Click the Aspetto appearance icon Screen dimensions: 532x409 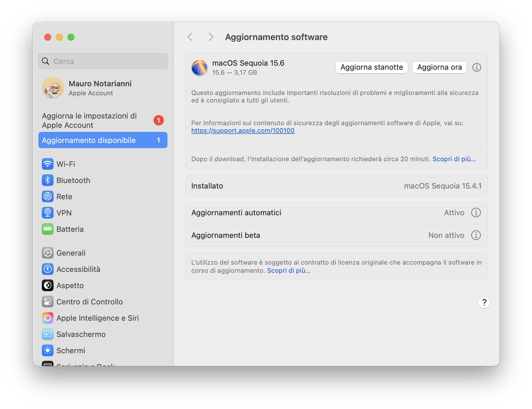[48, 286]
